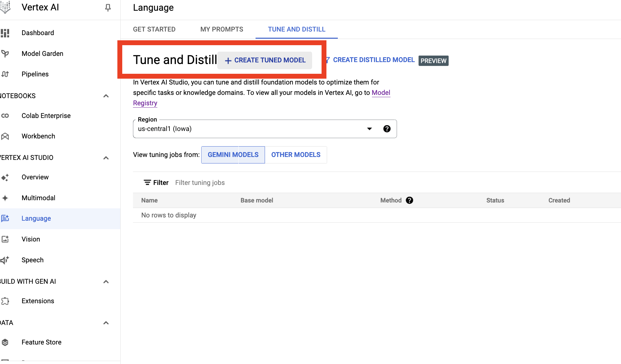Click the Dashboard sidebar icon

point(5,33)
